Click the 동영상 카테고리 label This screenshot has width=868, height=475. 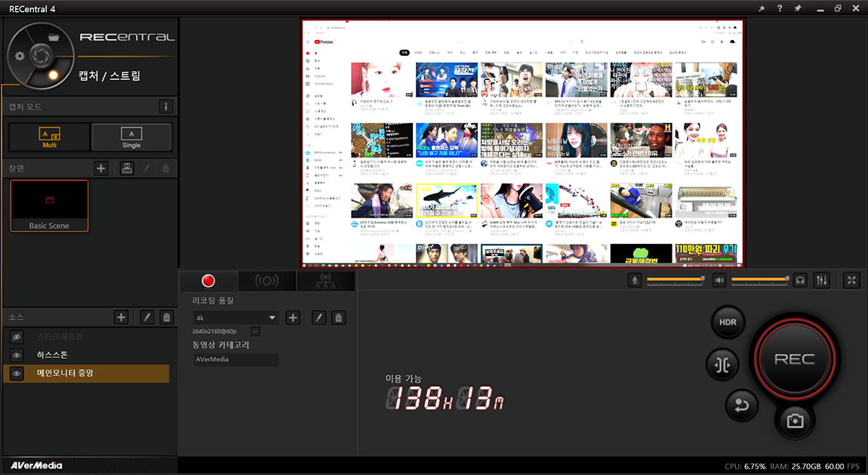coord(220,345)
